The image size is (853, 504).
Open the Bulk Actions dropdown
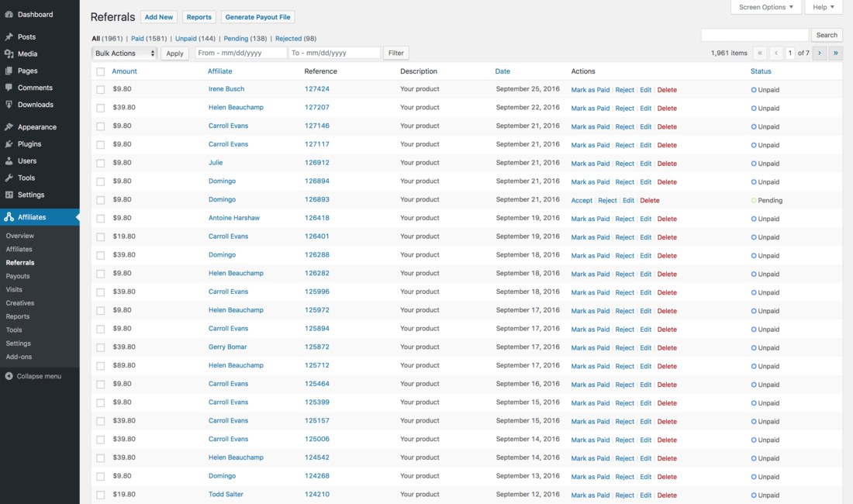(125, 53)
